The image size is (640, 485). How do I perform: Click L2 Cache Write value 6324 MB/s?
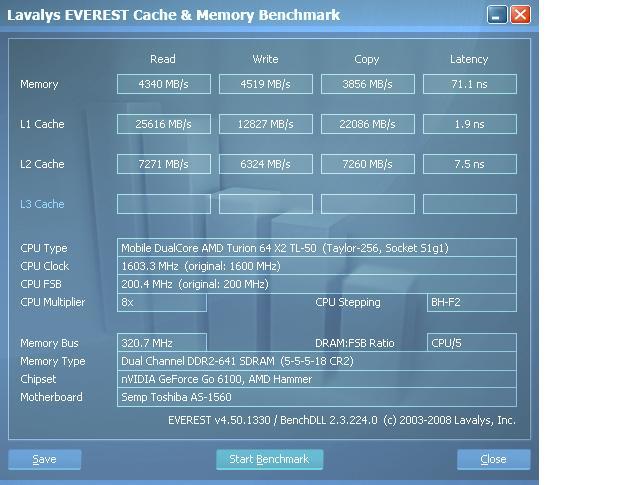(x=266, y=164)
